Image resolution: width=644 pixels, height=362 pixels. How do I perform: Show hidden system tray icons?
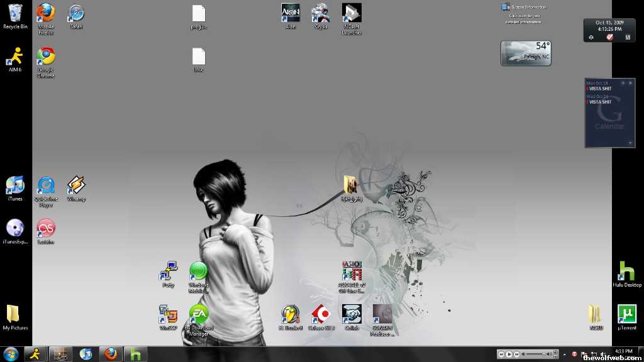564,354
